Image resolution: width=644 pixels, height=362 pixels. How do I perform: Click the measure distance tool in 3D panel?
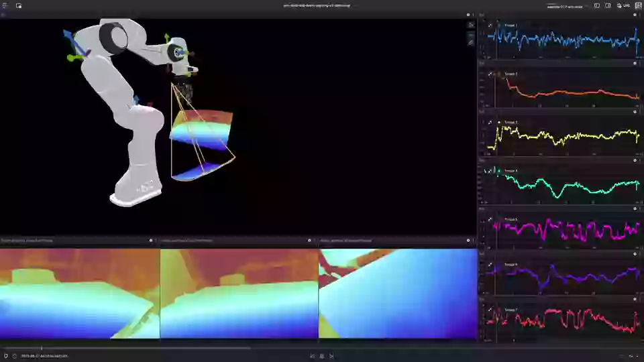point(471,42)
